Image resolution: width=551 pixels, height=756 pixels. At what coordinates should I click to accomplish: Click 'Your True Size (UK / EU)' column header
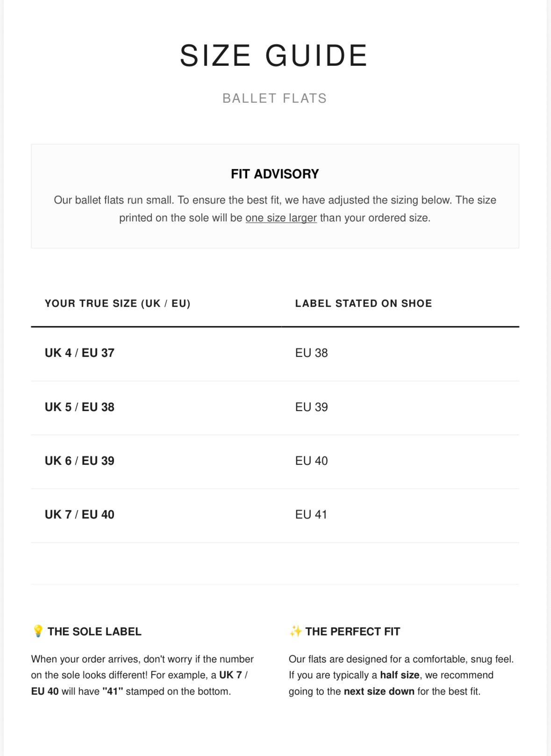coord(118,303)
